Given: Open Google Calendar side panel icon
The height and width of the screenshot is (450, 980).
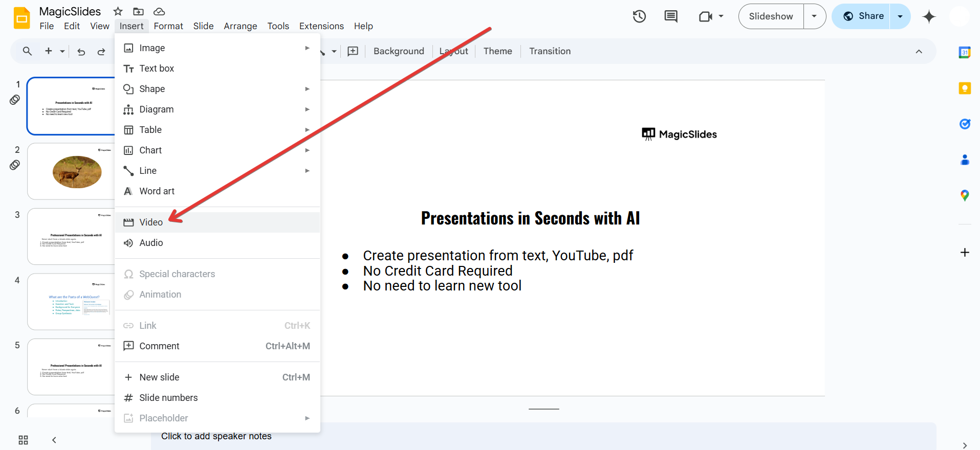Looking at the screenshot, I should [965, 52].
